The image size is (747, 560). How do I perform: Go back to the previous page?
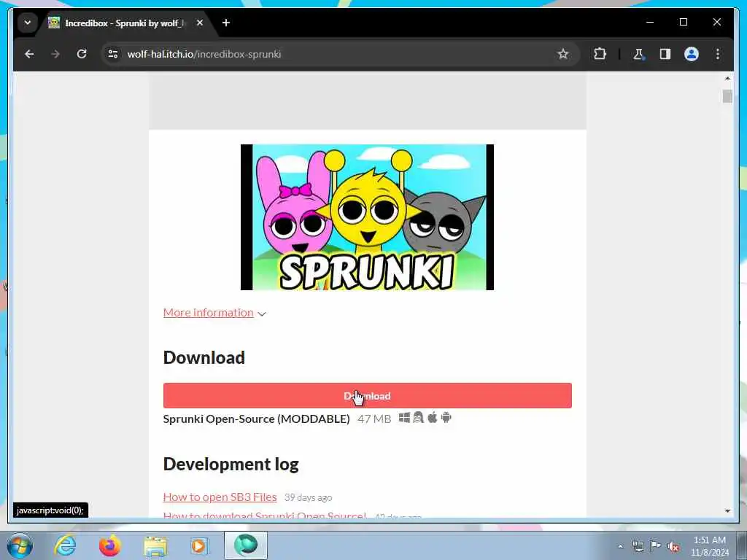tap(29, 54)
